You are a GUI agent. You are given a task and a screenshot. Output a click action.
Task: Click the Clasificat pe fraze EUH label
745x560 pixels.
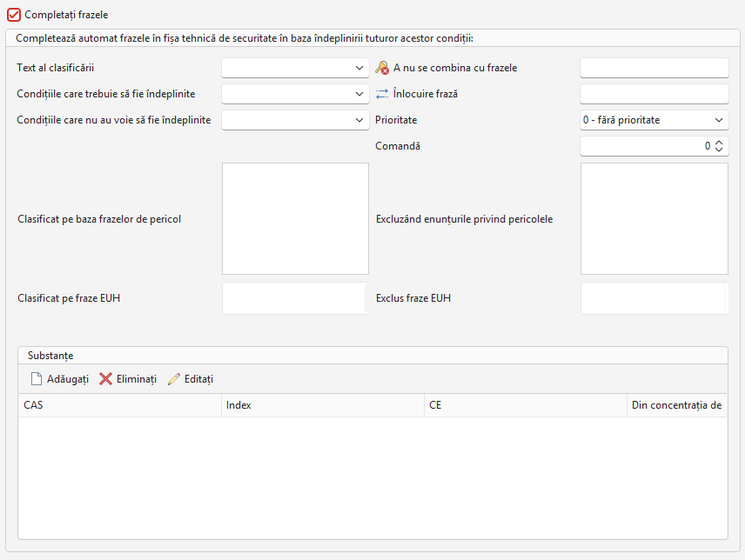(69, 298)
